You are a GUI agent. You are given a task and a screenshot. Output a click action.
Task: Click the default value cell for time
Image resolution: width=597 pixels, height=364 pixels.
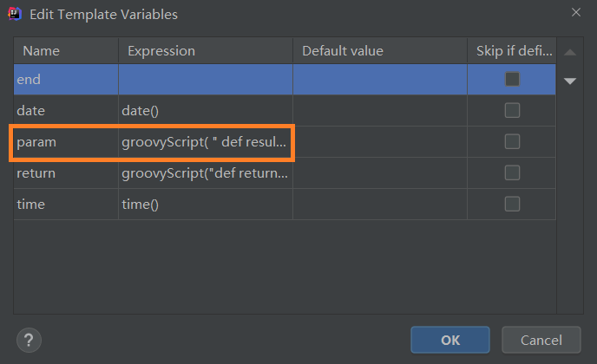pyautogui.click(x=380, y=205)
